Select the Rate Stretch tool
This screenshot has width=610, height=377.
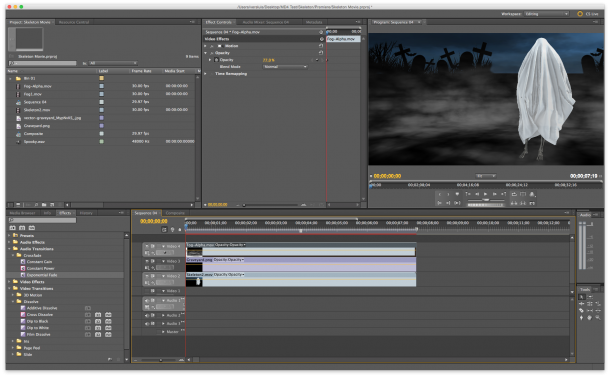click(x=598, y=304)
